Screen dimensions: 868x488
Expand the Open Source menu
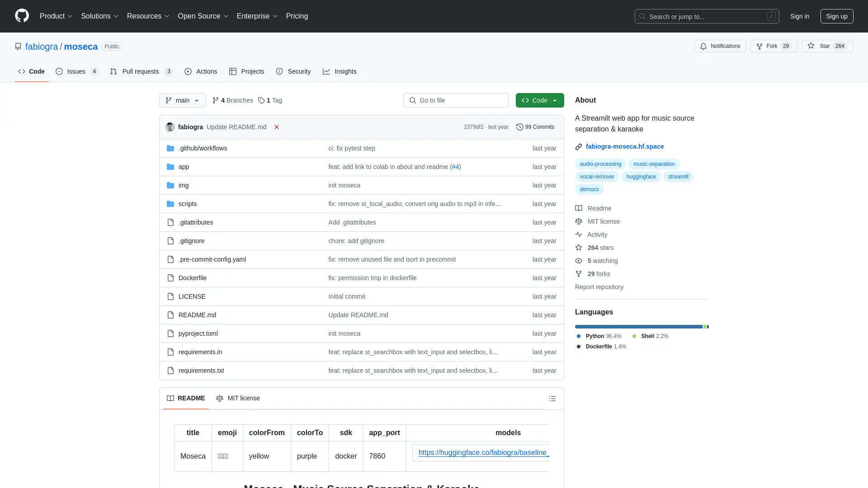[x=203, y=16]
